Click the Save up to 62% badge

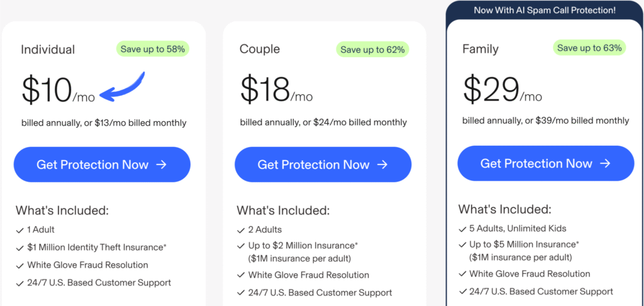coord(374,49)
